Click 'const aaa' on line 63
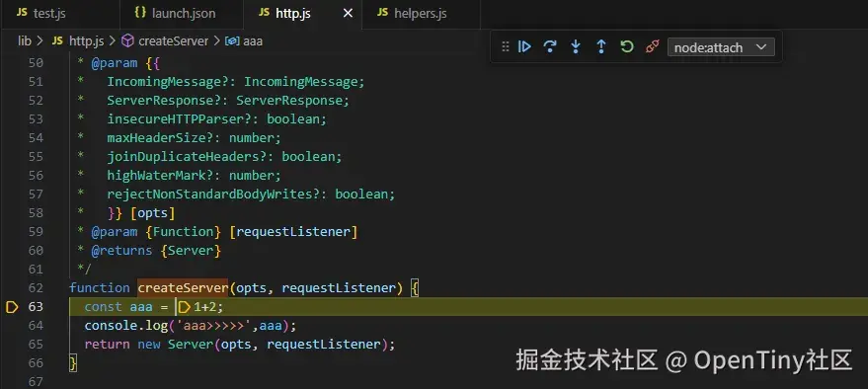868x389 pixels. point(118,307)
